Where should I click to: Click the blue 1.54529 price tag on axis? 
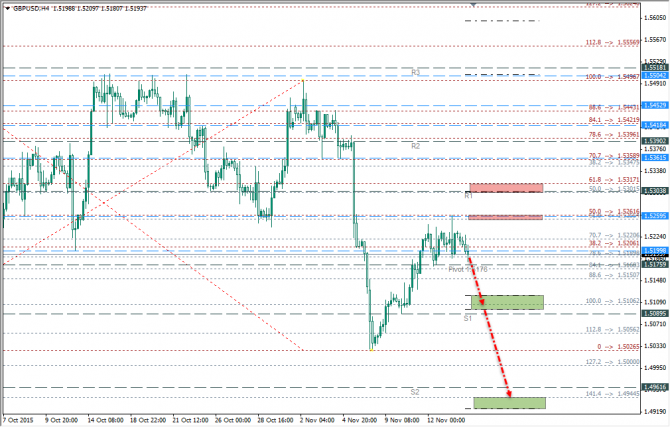point(655,105)
